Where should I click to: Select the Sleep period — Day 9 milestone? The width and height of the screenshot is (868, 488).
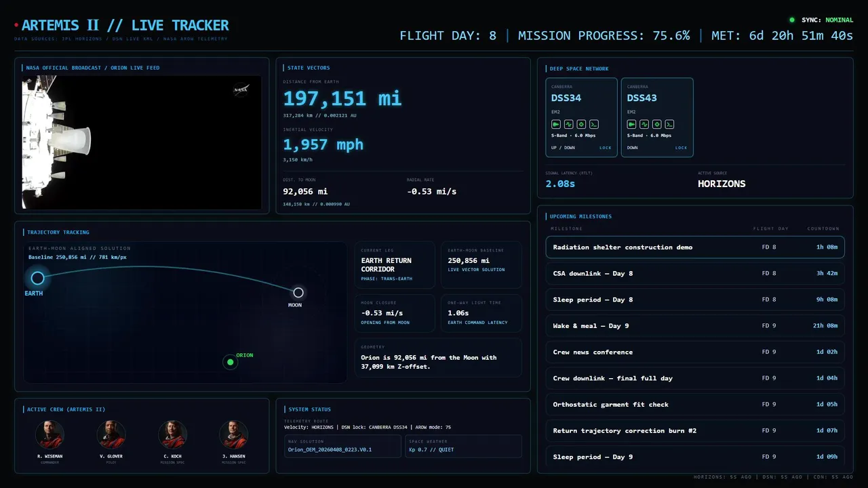695,456
